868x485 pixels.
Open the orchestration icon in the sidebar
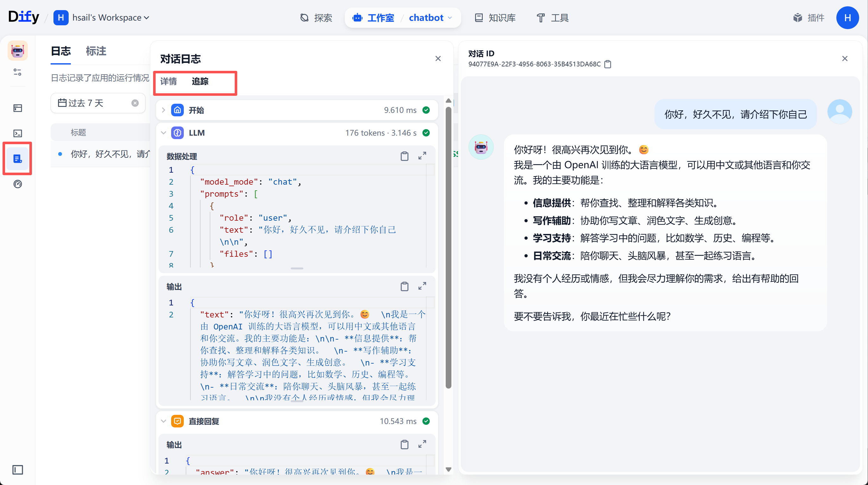17,108
